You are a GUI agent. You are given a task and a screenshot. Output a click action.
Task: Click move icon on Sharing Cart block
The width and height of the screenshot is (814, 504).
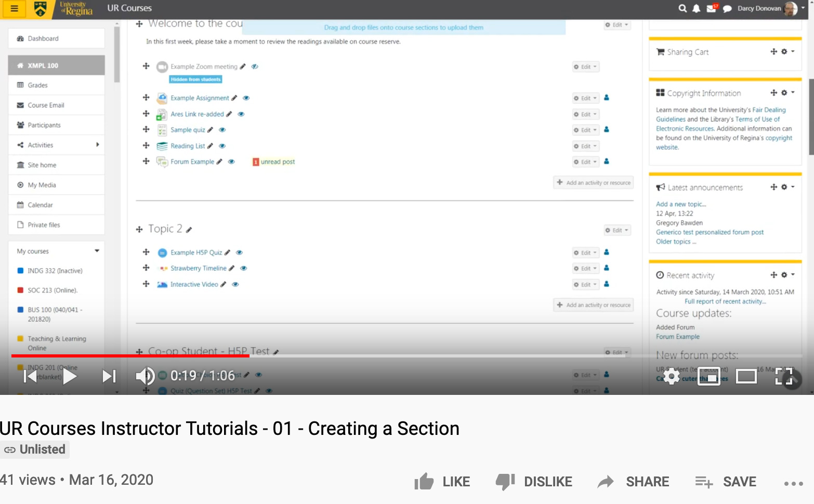(x=774, y=51)
